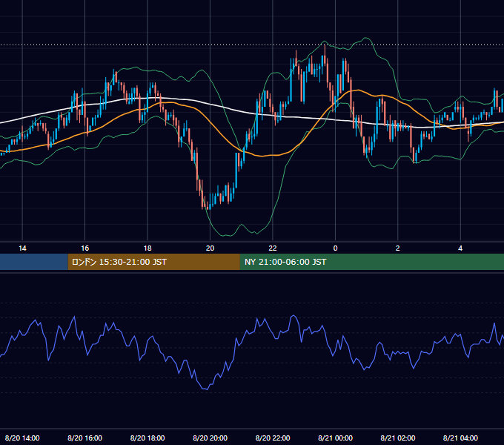Image resolution: width=504 pixels, height=445 pixels.
Task: Click the 8/20 14:00 date label
Action: (22, 438)
